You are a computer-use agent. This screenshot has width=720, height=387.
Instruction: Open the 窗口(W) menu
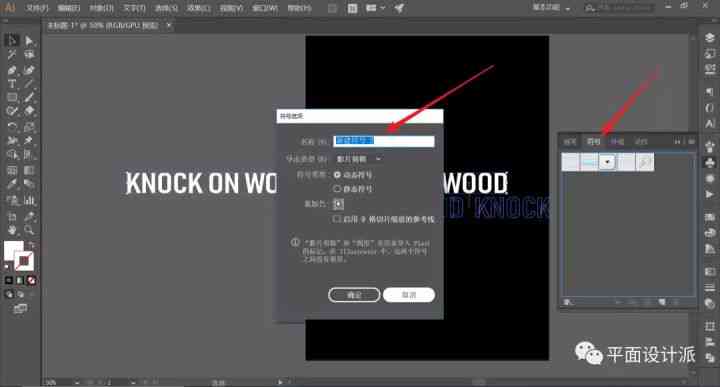[265, 8]
